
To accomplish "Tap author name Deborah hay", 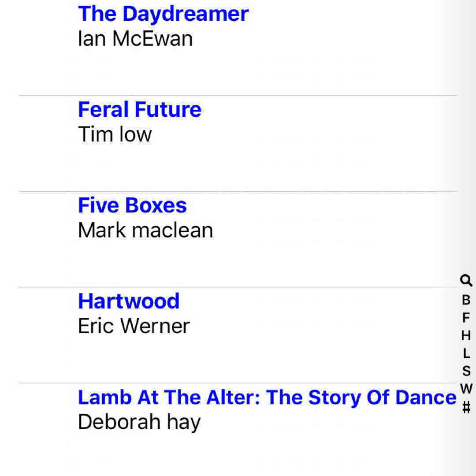I will [x=139, y=422].
